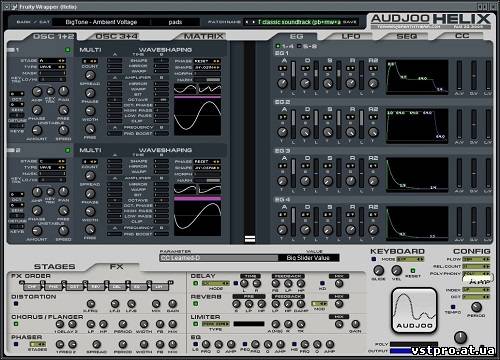Click the Config Period knob

[476, 307]
